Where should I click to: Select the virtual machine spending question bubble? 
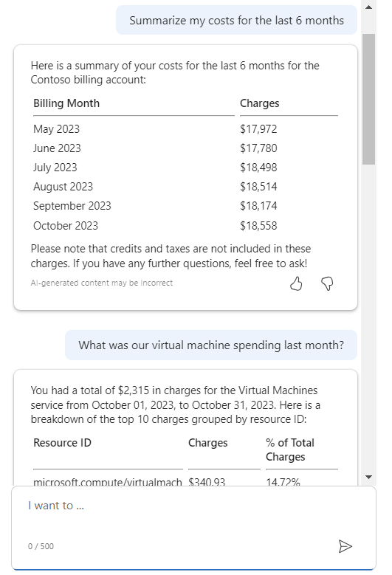pos(211,345)
